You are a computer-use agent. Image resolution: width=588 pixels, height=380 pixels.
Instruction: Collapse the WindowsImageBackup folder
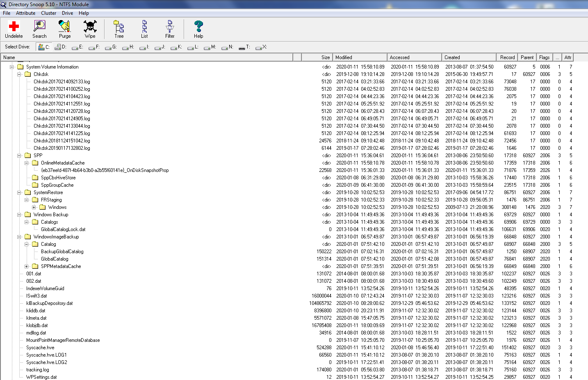(x=19, y=237)
